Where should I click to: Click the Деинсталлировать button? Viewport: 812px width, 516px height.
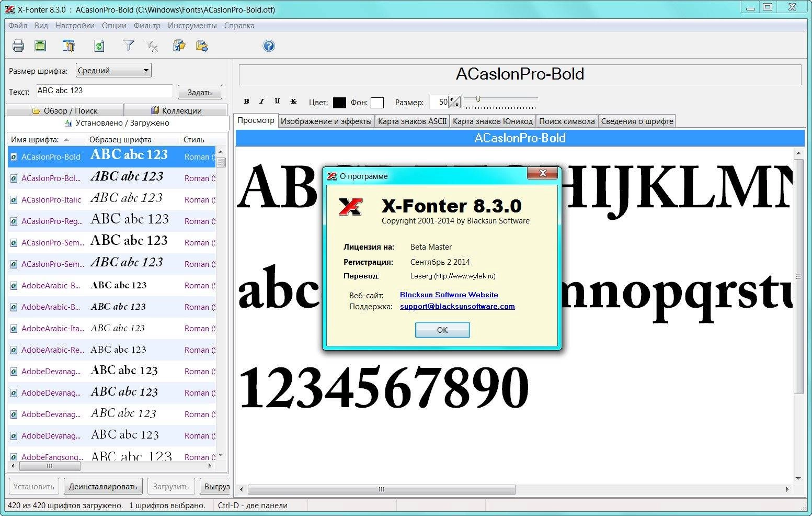(x=103, y=486)
